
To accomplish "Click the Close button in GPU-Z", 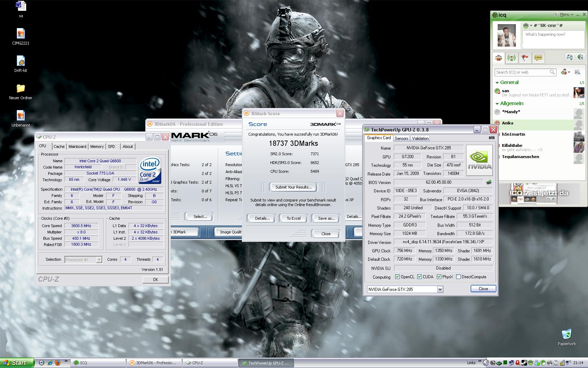I will click(483, 289).
